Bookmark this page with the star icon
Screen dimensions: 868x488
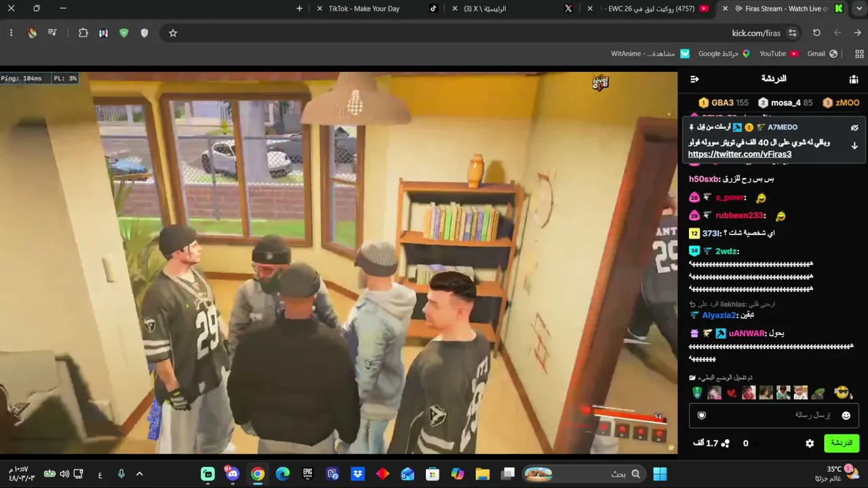click(x=173, y=33)
